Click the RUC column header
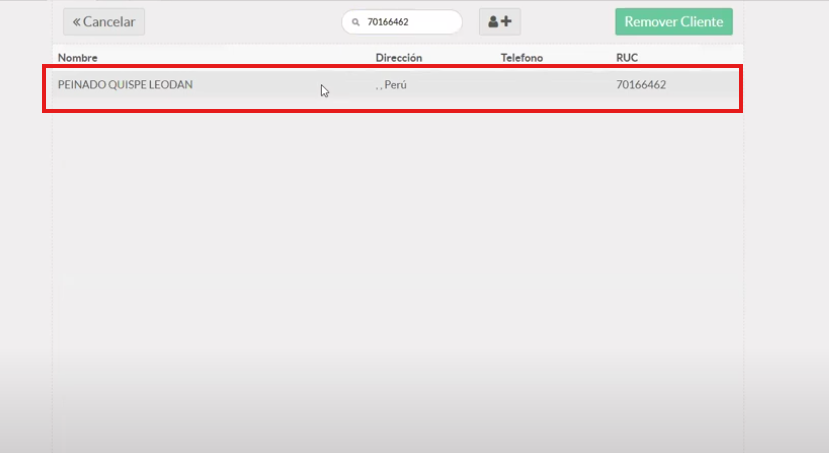829x453 pixels. (627, 58)
